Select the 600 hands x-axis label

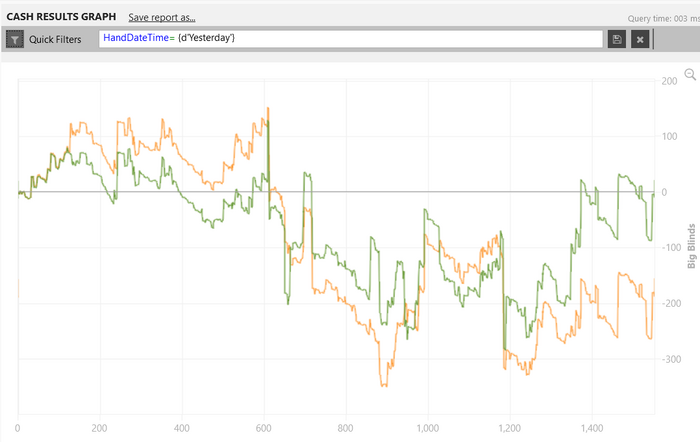coord(264,428)
